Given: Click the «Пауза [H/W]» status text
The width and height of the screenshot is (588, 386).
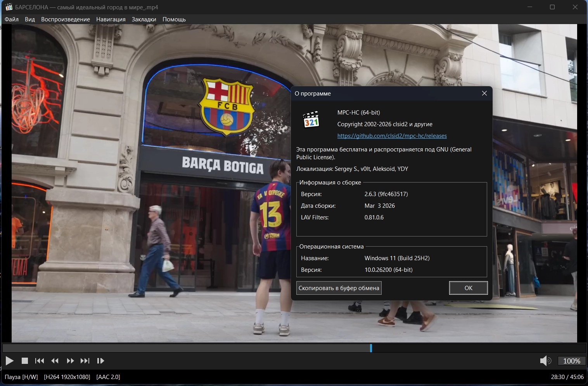Looking at the screenshot, I should pyautogui.click(x=21, y=377).
